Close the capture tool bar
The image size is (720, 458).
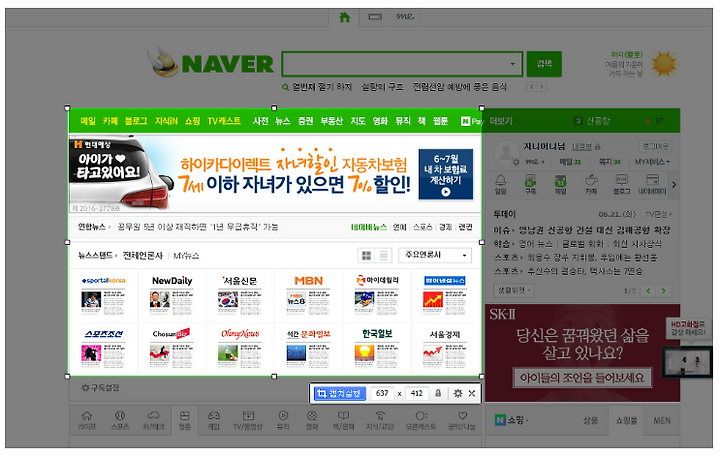pos(472,393)
